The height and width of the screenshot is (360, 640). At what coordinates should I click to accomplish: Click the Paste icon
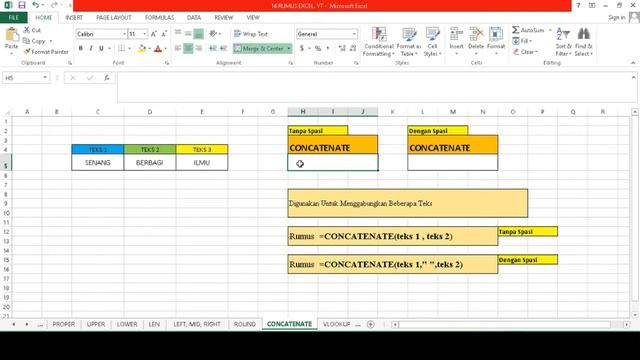click(x=11, y=35)
